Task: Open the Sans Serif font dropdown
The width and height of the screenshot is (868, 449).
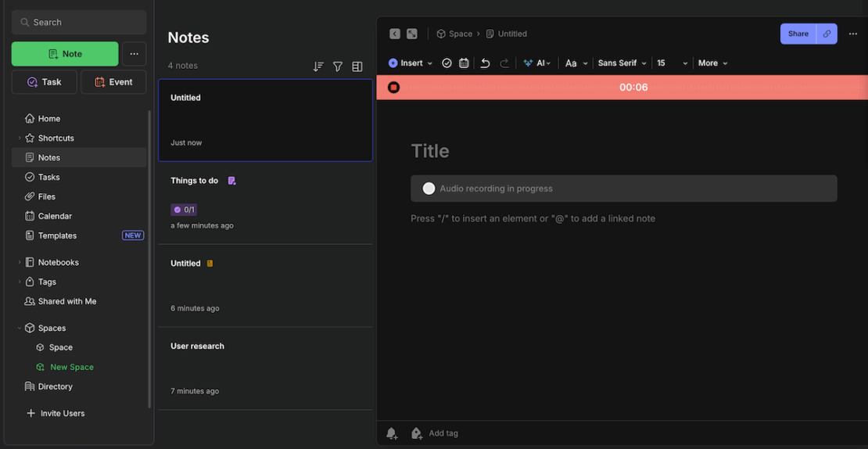Action: click(x=622, y=63)
